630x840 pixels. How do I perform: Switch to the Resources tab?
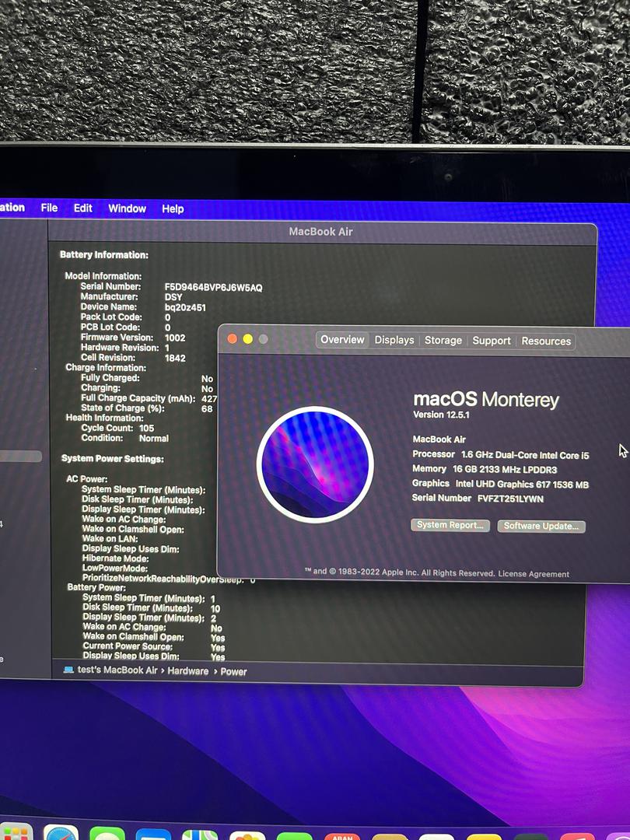(x=546, y=341)
